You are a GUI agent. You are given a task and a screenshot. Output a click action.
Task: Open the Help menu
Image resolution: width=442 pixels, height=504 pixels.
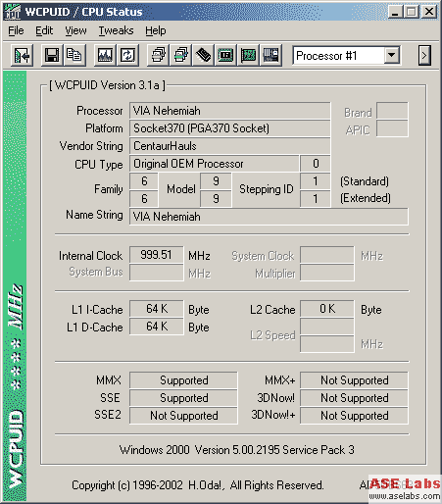tap(156, 30)
